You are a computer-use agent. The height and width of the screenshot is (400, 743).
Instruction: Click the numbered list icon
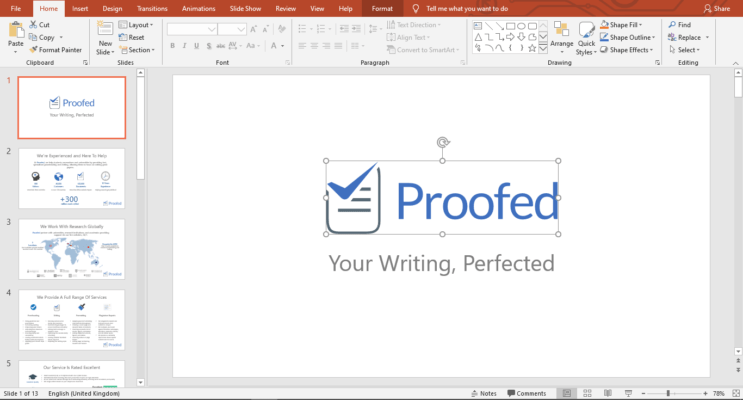321,29
